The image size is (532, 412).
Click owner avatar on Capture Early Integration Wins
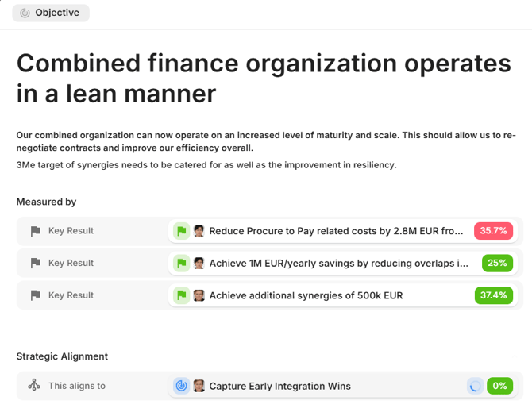199,386
